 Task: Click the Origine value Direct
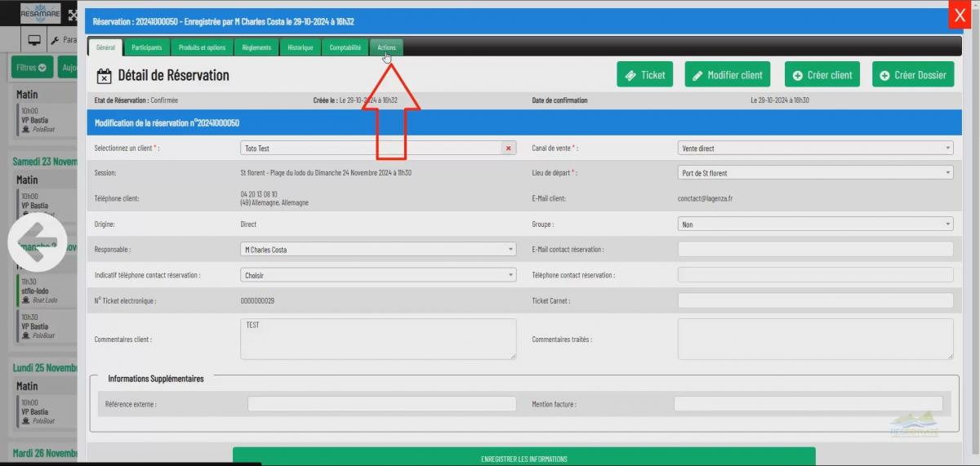[x=248, y=224]
